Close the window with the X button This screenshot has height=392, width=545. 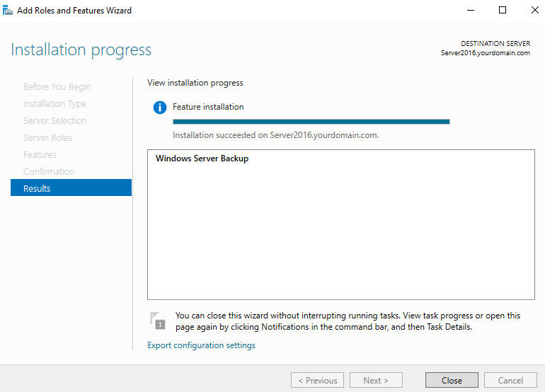pyautogui.click(x=535, y=10)
